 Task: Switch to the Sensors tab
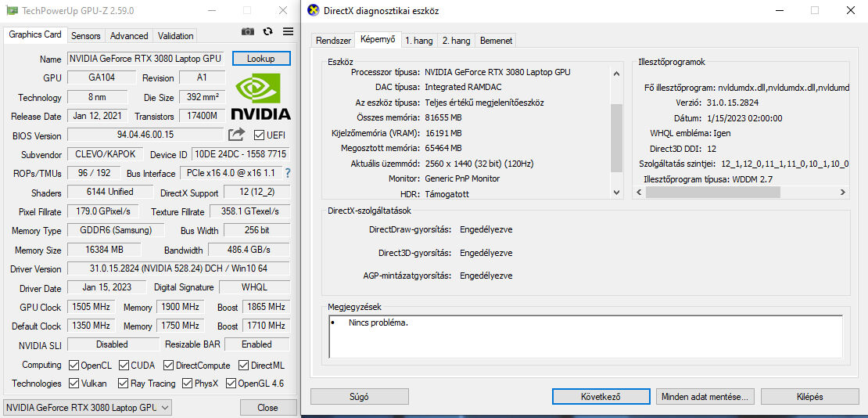tap(86, 36)
